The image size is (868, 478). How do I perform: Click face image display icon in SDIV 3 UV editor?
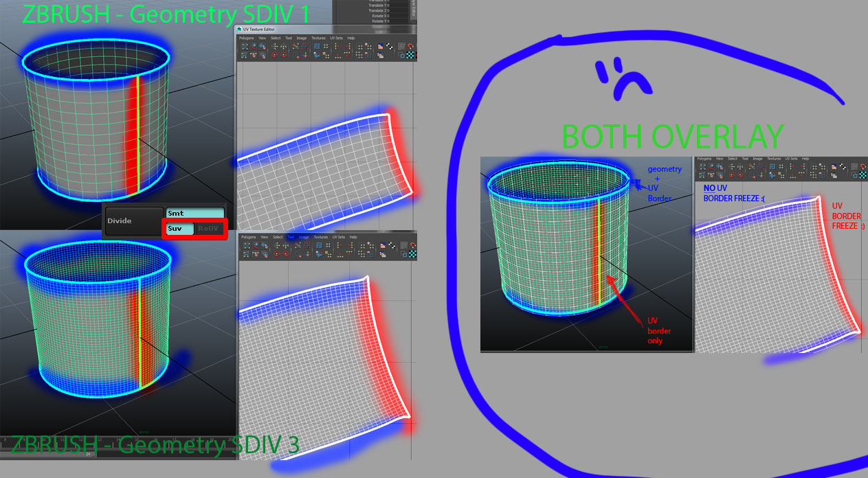click(x=383, y=245)
